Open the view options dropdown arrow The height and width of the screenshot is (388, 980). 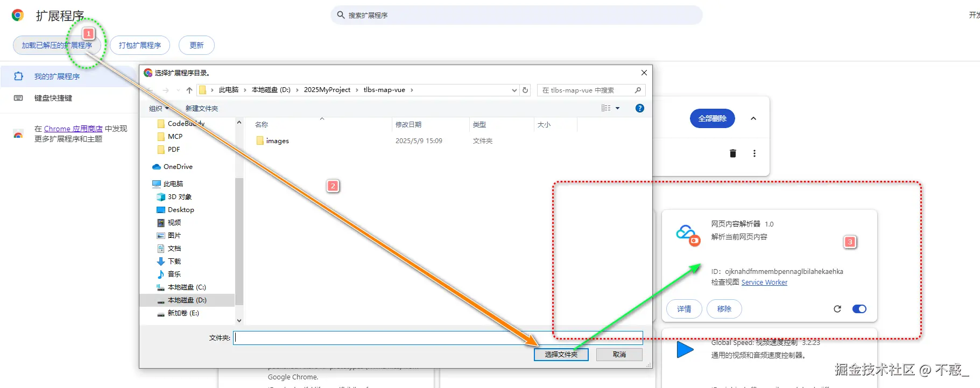pyautogui.click(x=617, y=108)
